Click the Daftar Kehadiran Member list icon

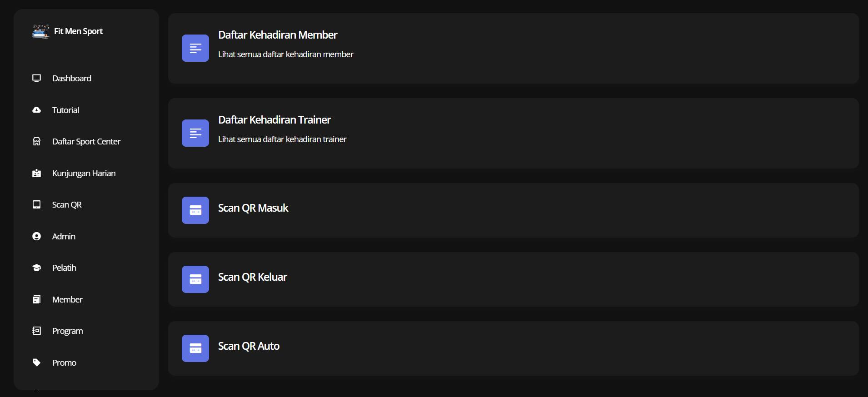click(x=195, y=48)
